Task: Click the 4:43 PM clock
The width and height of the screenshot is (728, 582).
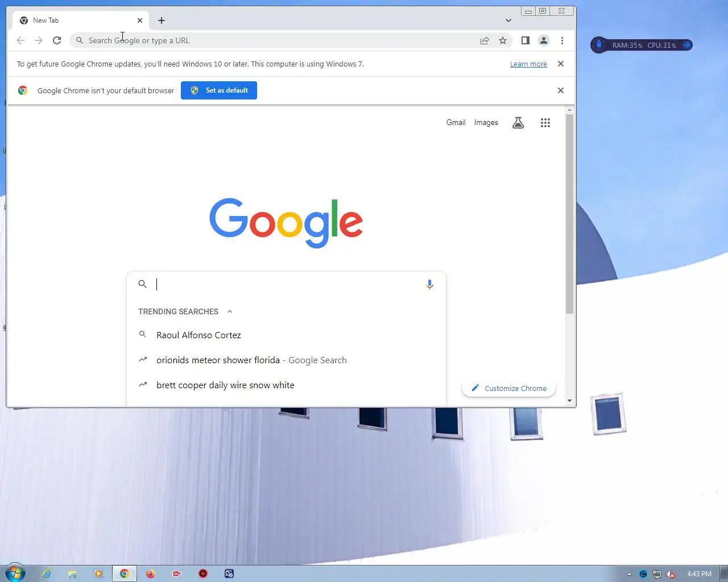Action: [x=699, y=574]
